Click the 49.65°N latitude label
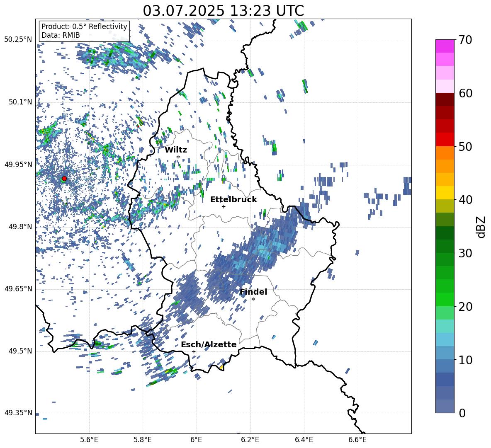The image size is (491, 448). (x=18, y=288)
